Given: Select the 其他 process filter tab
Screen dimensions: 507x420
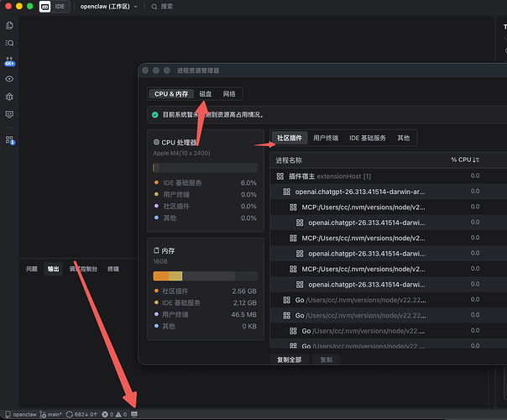Looking at the screenshot, I should tap(404, 138).
